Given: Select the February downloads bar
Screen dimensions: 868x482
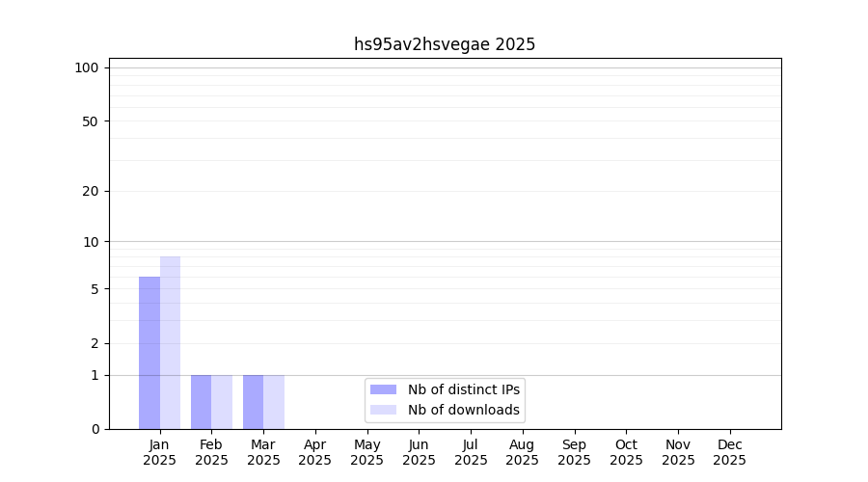Looking at the screenshot, I should [222, 402].
